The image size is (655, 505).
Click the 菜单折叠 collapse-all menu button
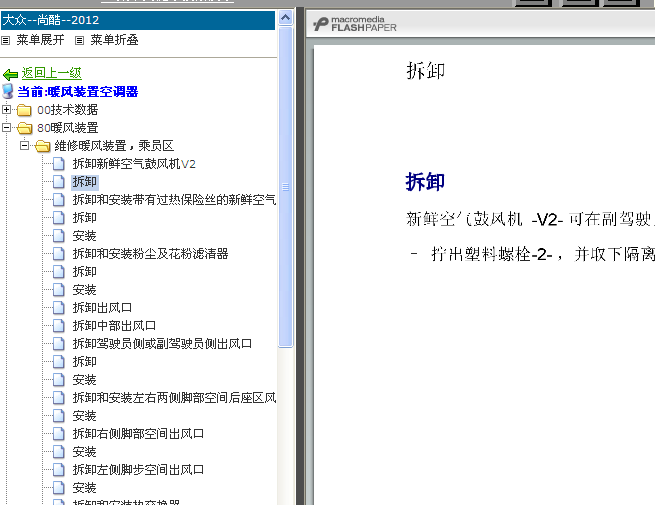(114, 40)
